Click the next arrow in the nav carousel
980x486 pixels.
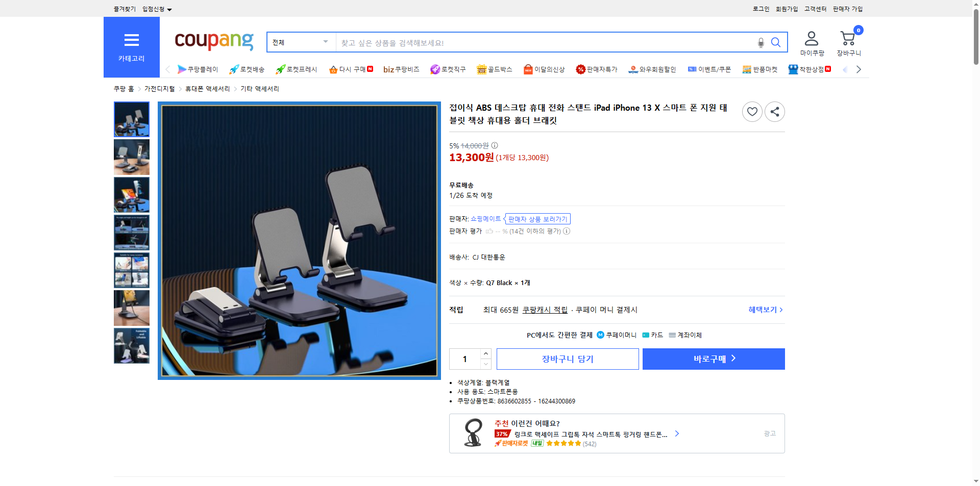pos(859,69)
